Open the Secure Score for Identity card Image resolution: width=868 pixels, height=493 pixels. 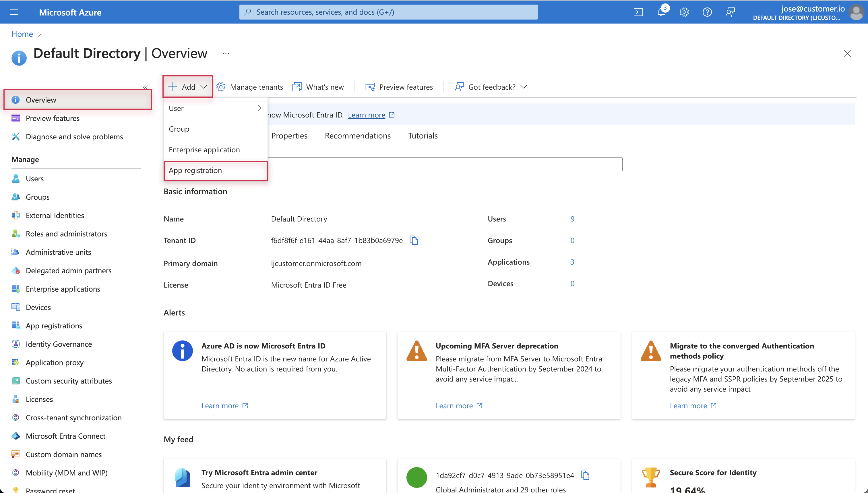point(743,476)
